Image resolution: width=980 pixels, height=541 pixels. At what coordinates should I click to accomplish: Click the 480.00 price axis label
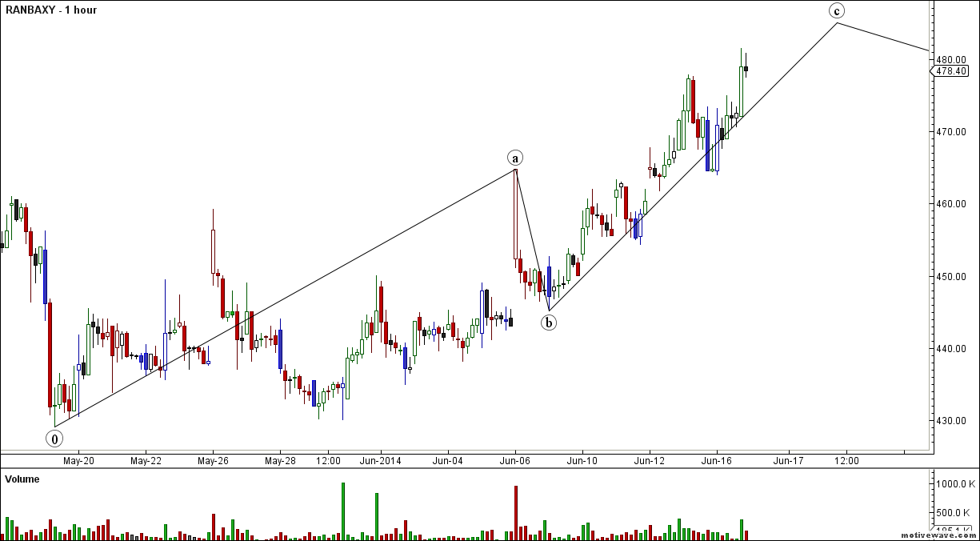point(951,59)
